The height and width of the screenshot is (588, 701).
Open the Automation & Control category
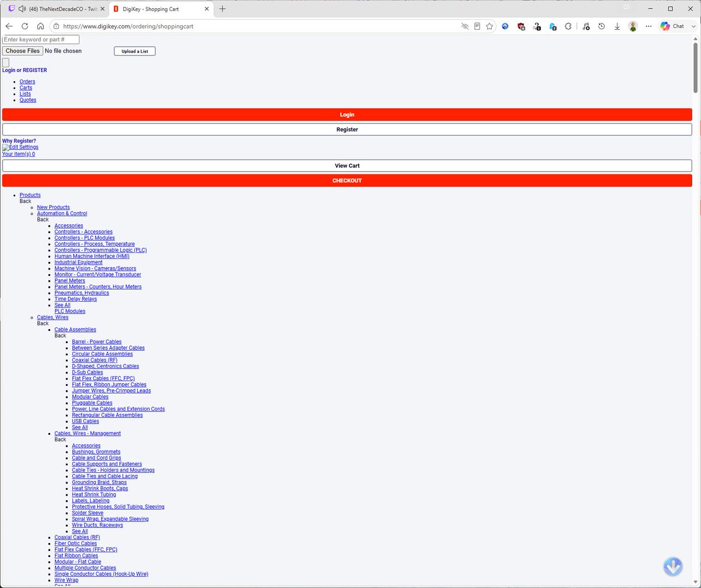[62, 213]
